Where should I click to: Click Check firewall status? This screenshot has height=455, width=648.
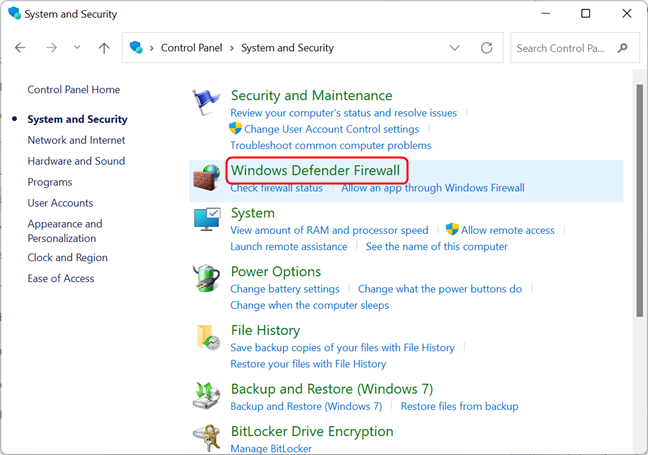276,188
